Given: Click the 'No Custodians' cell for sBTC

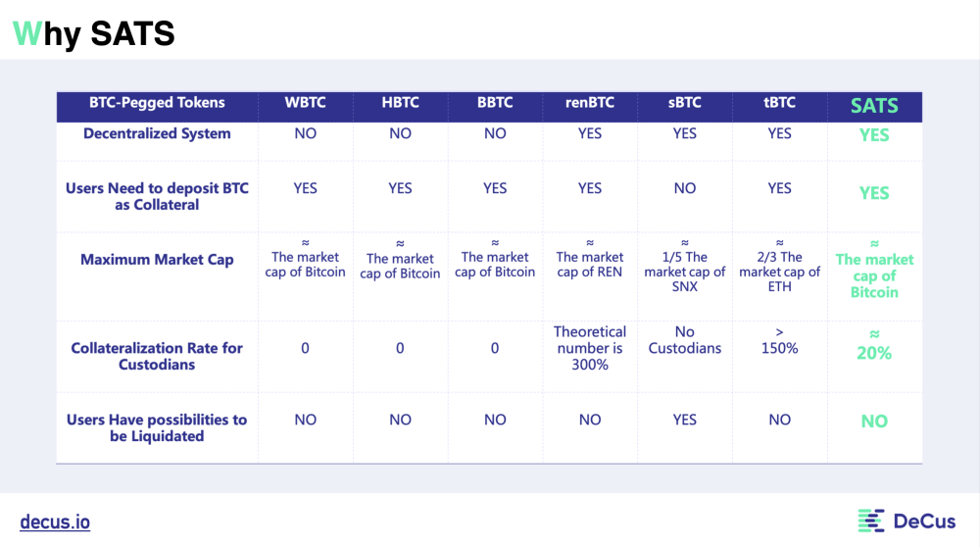Looking at the screenshot, I should [685, 340].
